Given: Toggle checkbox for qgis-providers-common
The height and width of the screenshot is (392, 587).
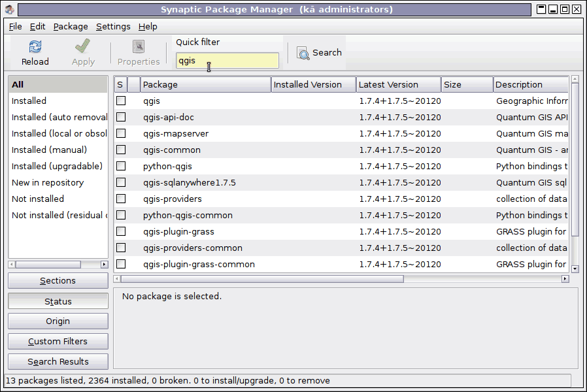Looking at the screenshot, I should [121, 248].
